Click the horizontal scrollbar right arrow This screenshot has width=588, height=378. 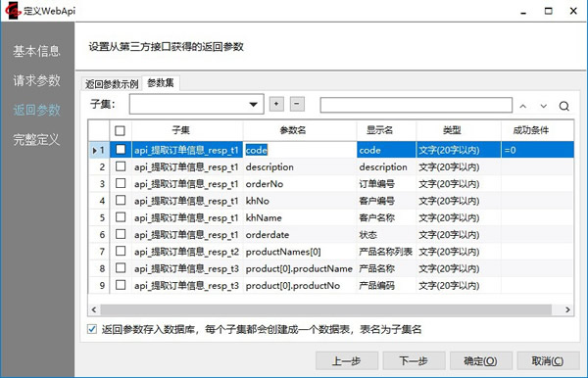pyautogui.click(x=567, y=309)
